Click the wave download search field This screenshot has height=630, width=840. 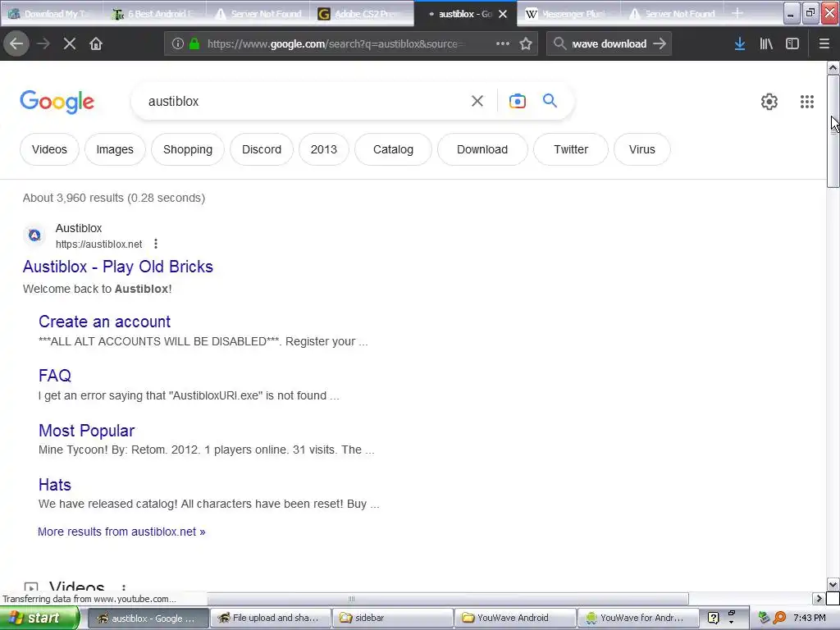[609, 44]
